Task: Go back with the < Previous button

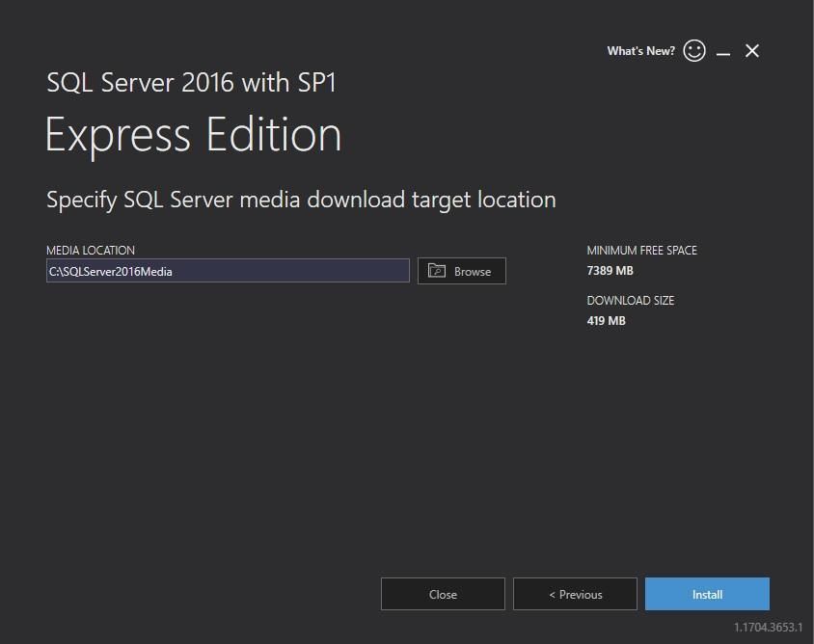Action: (575, 594)
